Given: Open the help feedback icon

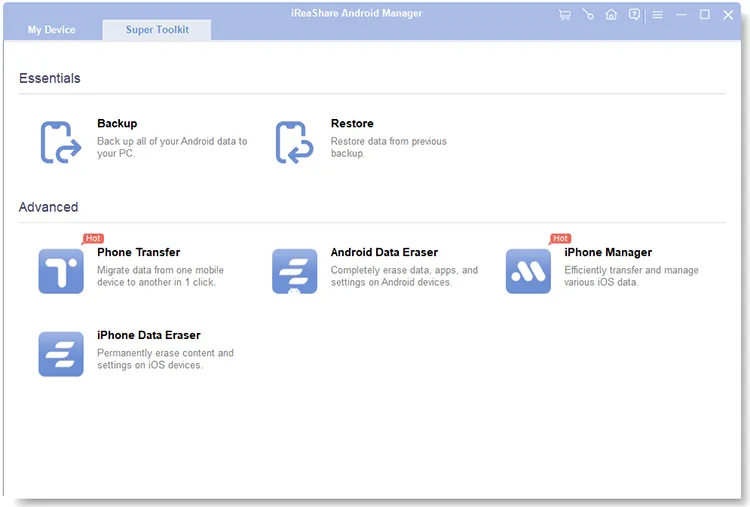Looking at the screenshot, I should pyautogui.click(x=634, y=15).
